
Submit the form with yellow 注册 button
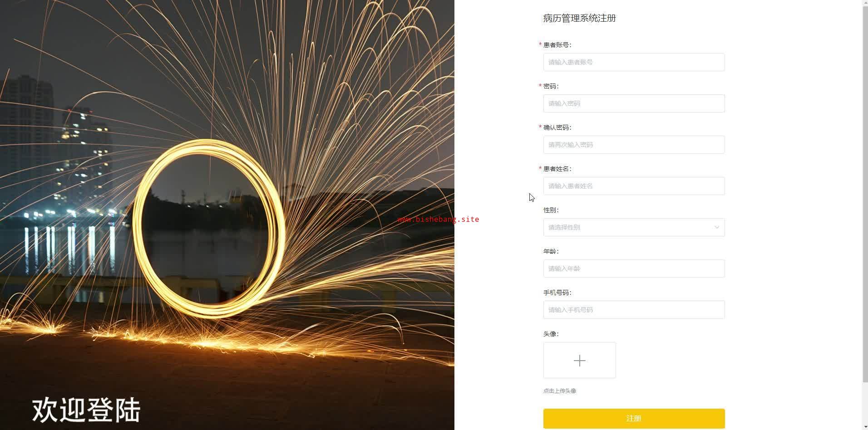pyautogui.click(x=634, y=418)
